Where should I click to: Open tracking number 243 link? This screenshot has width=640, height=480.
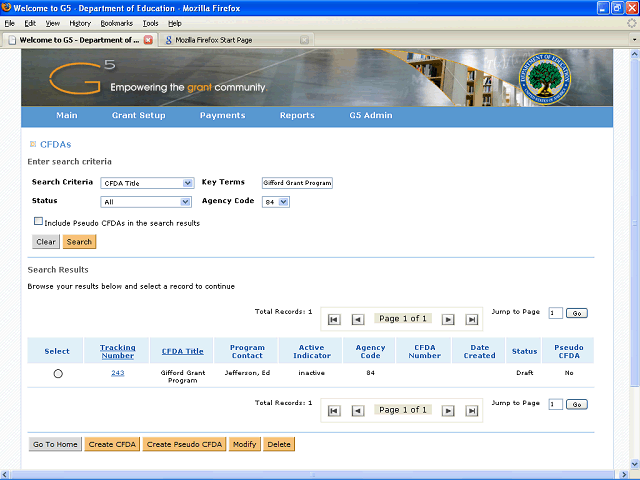pyautogui.click(x=118, y=373)
